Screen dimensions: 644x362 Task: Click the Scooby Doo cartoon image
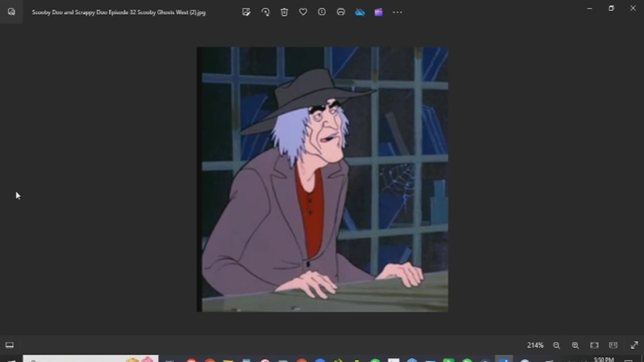point(322,179)
